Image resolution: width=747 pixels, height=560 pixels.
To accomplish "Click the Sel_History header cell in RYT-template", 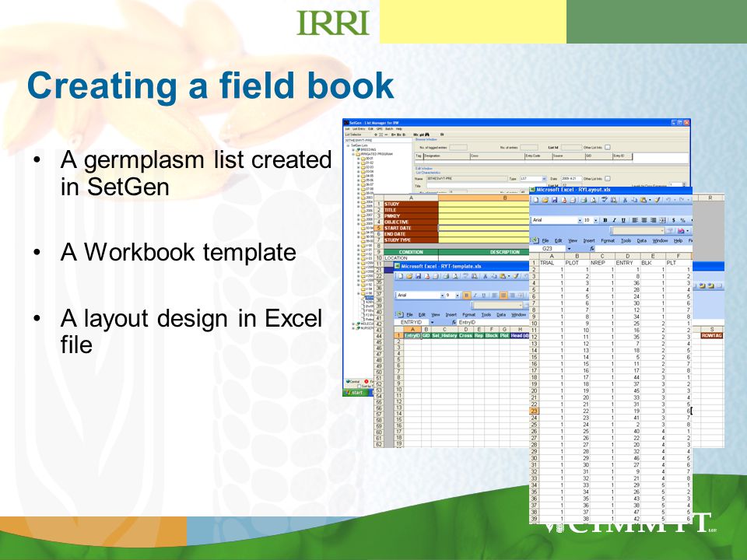I will [444, 336].
